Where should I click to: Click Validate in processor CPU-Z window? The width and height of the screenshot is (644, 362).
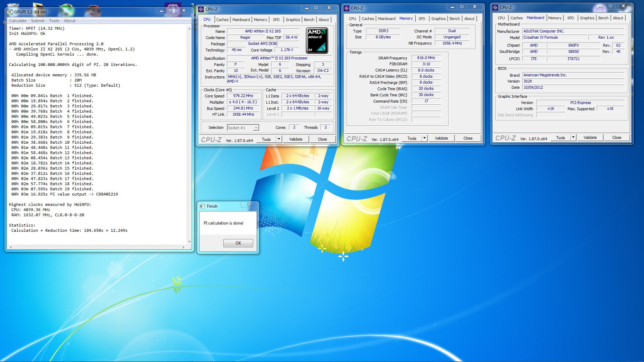click(x=296, y=139)
